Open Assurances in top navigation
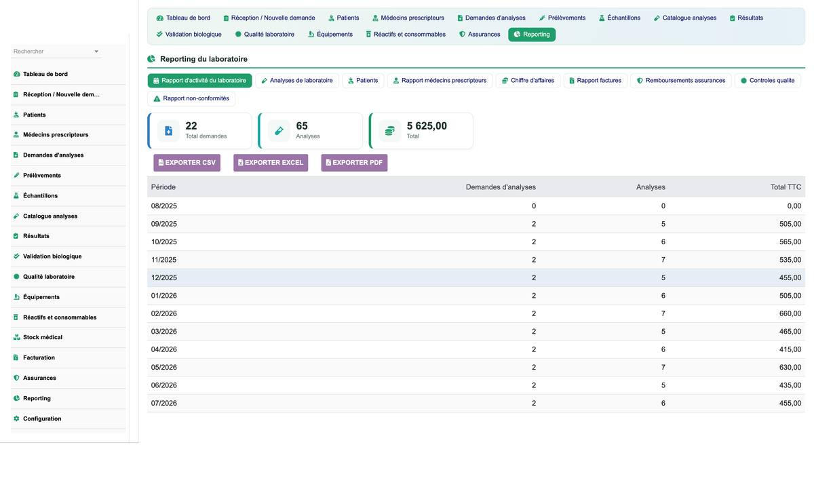 click(480, 34)
